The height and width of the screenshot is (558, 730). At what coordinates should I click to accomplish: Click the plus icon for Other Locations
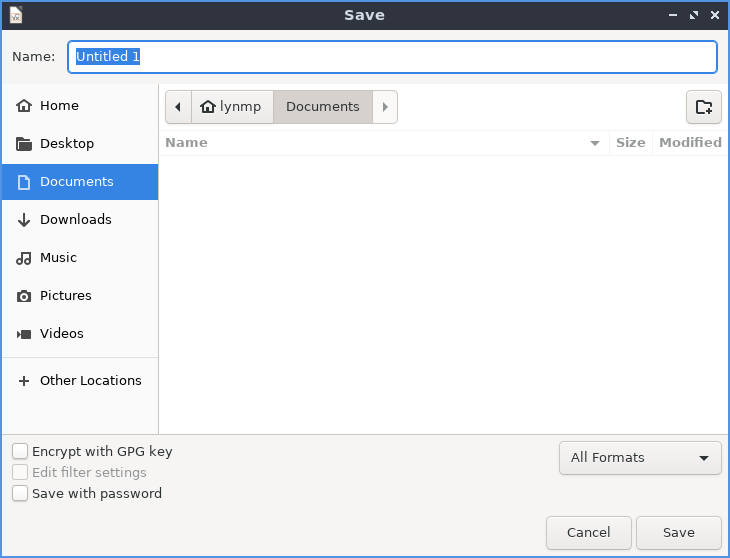point(24,381)
